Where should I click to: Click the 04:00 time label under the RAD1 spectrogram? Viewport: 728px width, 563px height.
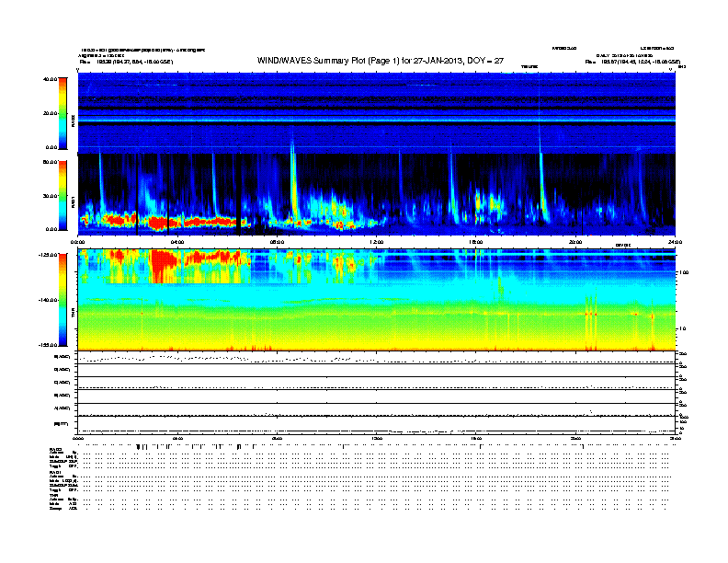[177, 242]
